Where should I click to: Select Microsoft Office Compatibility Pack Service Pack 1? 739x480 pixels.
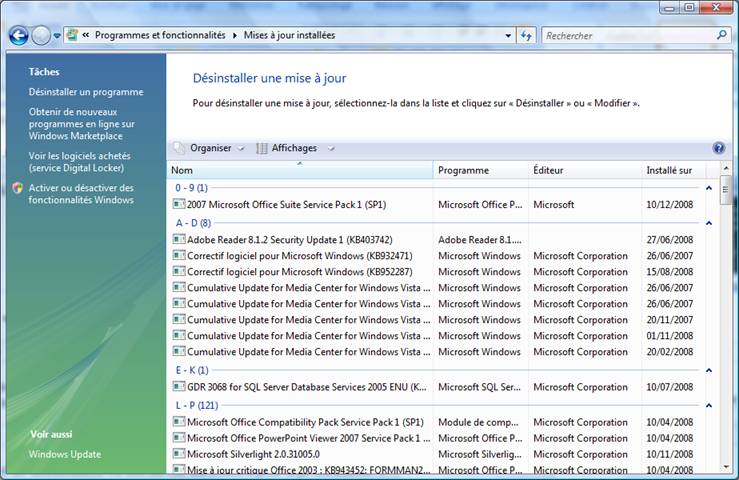click(x=305, y=422)
